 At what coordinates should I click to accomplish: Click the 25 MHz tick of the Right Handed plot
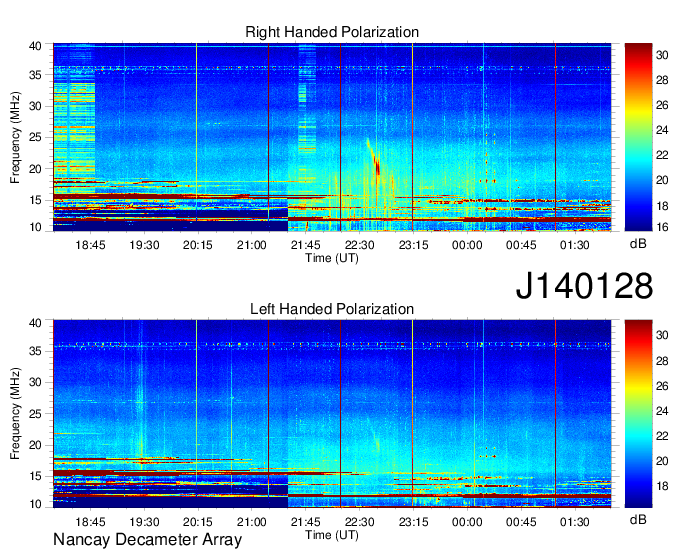coord(35,137)
